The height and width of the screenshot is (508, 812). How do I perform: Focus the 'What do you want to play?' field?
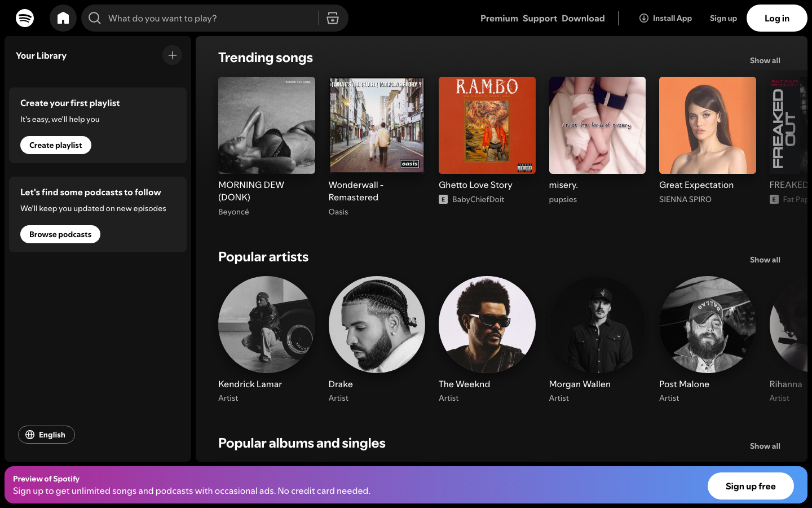[210, 18]
